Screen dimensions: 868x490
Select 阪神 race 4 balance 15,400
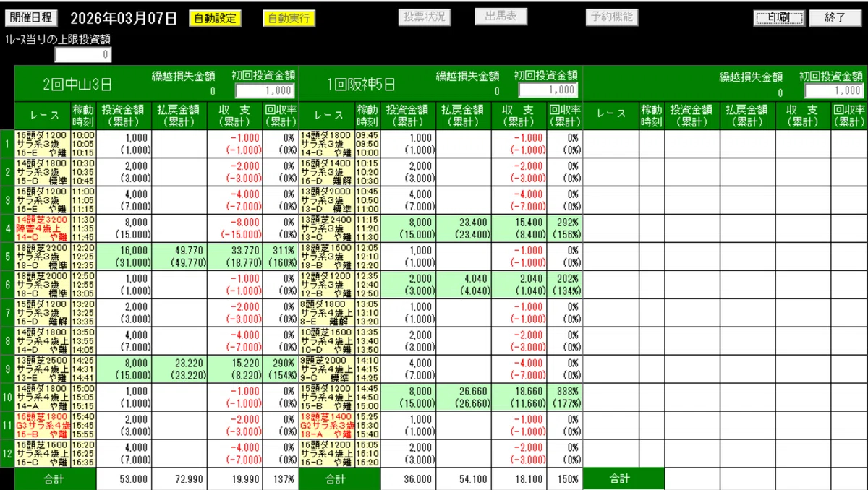[527, 222]
